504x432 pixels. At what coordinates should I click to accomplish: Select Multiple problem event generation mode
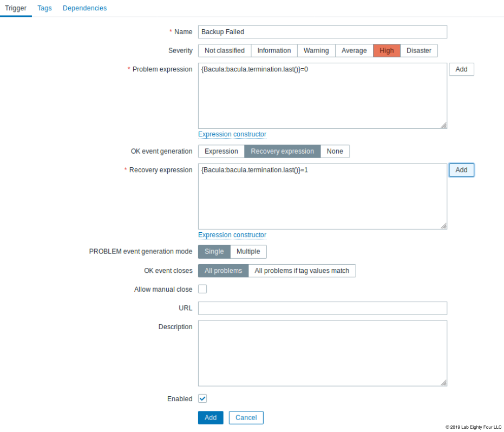[248, 251]
